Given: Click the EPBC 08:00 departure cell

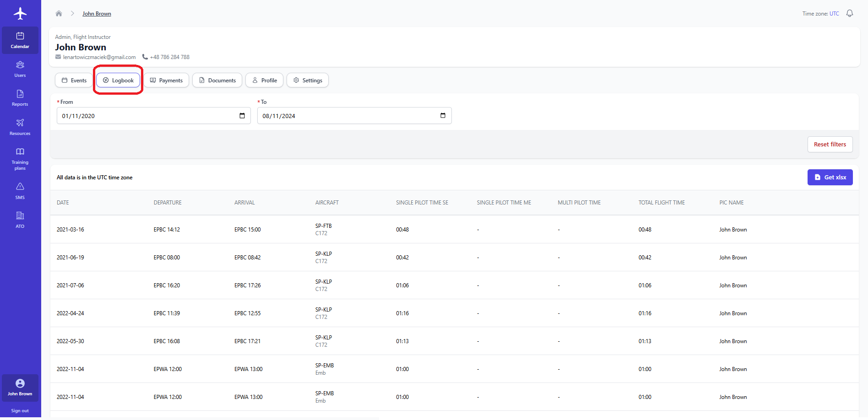Looking at the screenshot, I should [x=167, y=258].
